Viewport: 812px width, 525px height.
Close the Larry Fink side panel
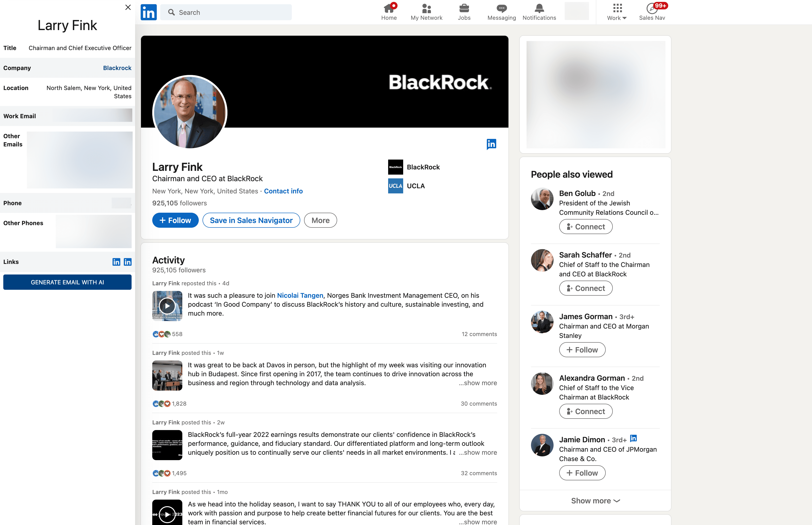(128, 7)
